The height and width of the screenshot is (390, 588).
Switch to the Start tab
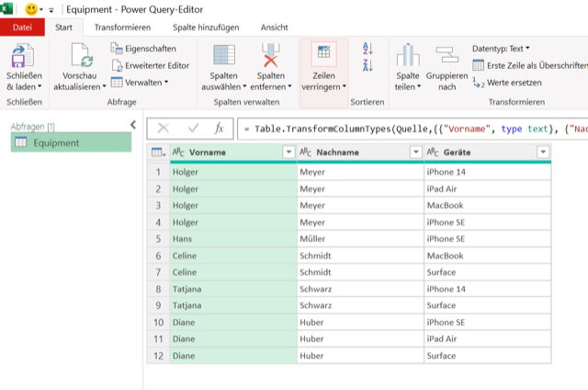click(x=63, y=28)
